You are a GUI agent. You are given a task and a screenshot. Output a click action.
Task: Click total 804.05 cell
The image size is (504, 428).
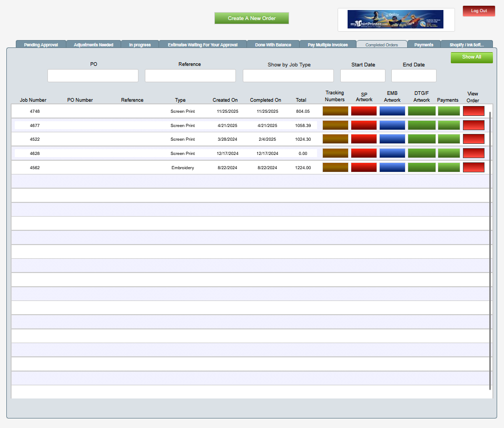[x=303, y=111]
